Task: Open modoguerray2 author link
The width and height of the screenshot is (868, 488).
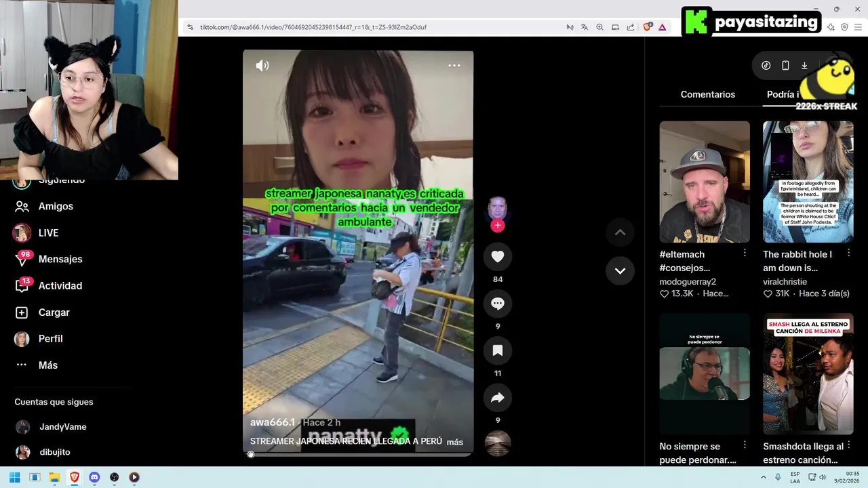Action: pyautogui.click(x=688, y=281)
